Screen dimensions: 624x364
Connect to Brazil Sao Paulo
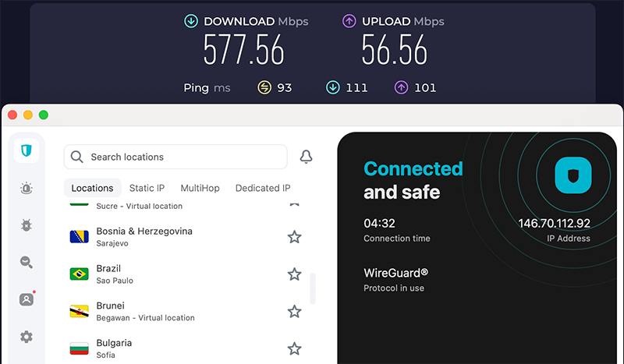185,274
